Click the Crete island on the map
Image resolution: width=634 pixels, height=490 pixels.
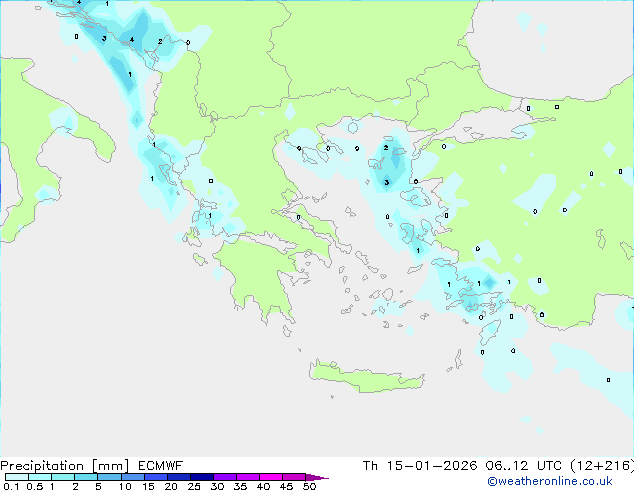click(x=366, y=377)
